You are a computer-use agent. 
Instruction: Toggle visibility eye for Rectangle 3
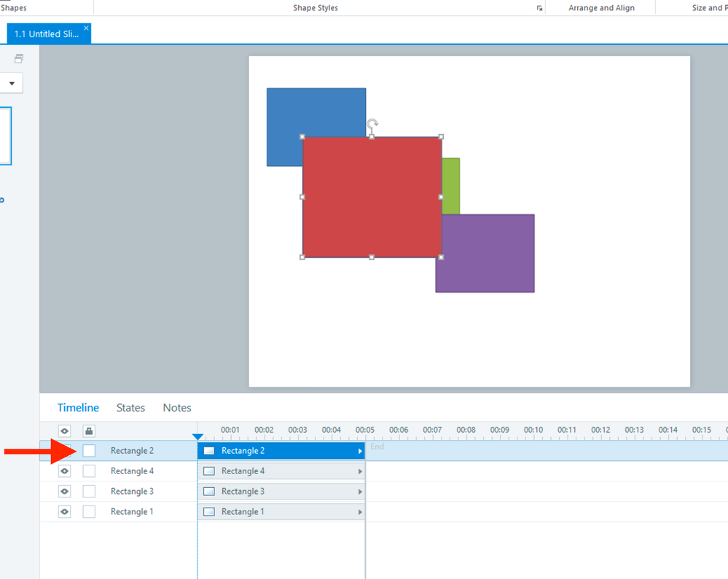pos(65,492)
